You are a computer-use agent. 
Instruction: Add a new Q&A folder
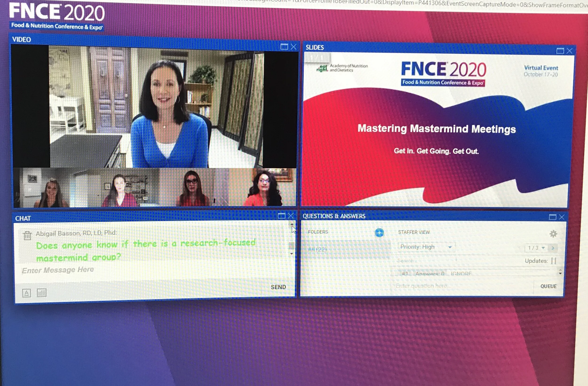[x=379, y=233]
